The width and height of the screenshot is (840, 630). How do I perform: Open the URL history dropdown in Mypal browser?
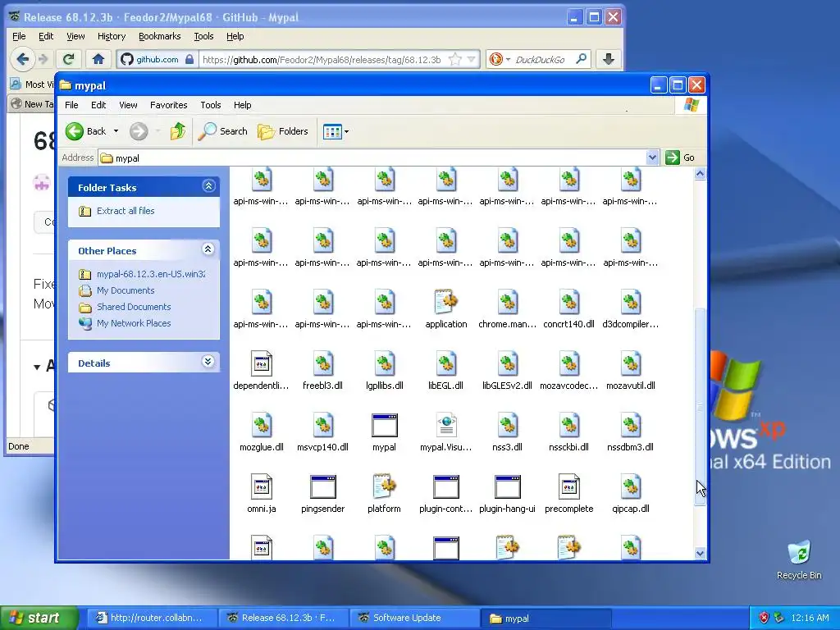[x=471, y=59]
